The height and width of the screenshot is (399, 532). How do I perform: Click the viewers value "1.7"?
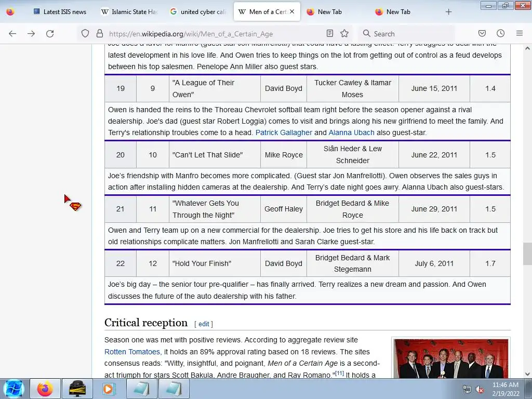pyautogui.click(x=490, y=263)
